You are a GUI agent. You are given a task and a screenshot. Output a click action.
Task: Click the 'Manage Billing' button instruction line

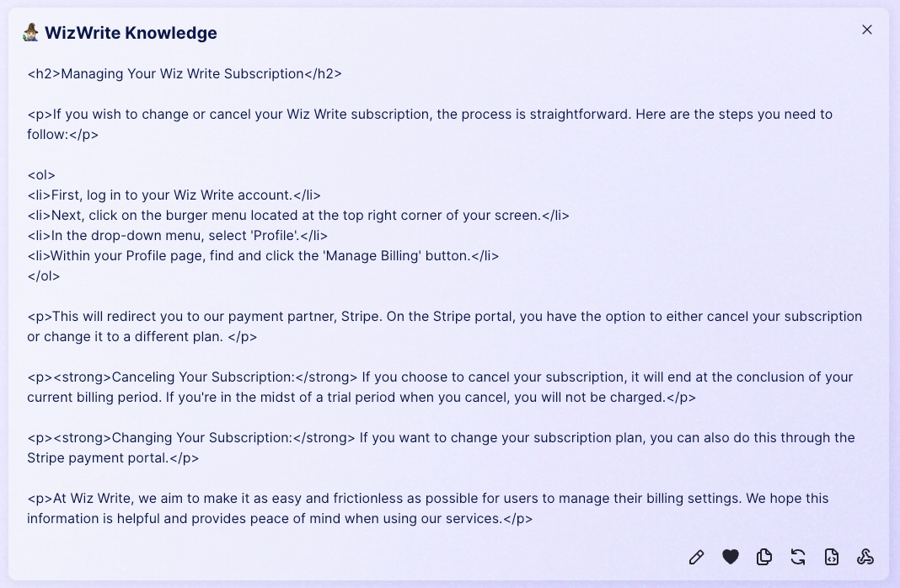[x=263, y=256]
